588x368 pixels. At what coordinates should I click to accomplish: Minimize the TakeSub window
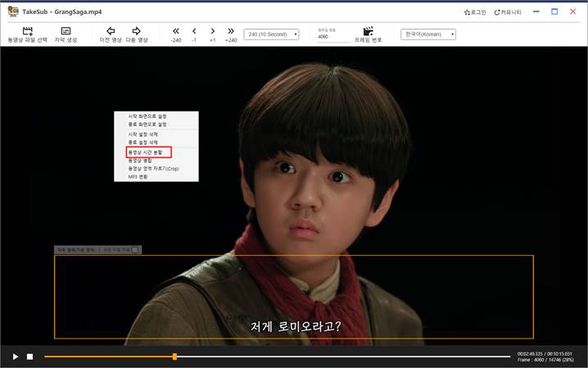click(x=536, y=11)
